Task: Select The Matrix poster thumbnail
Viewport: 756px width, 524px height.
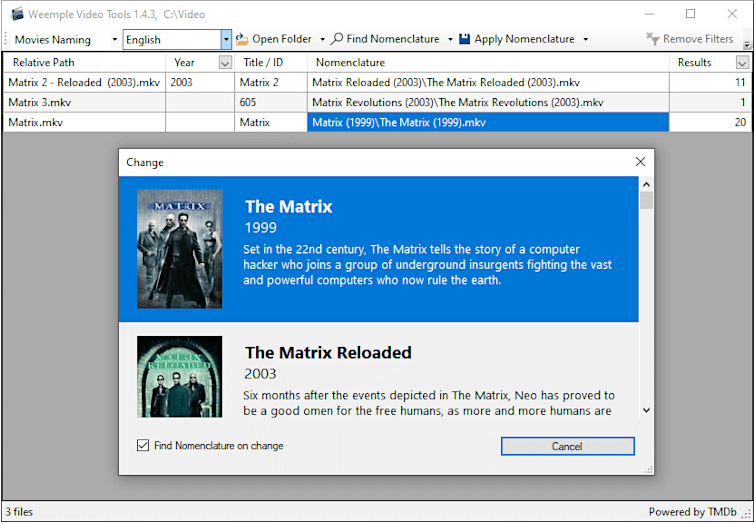Action: coord(179,249)
